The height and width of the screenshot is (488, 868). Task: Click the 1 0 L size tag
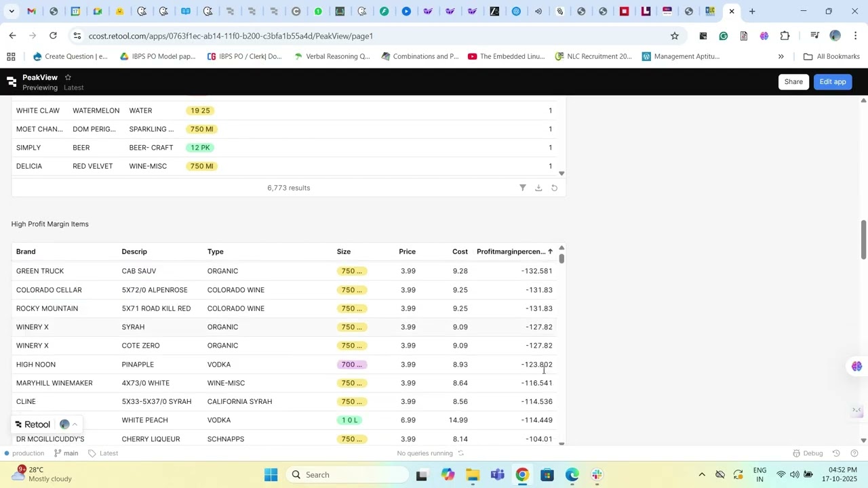click(x=349, y=420)
